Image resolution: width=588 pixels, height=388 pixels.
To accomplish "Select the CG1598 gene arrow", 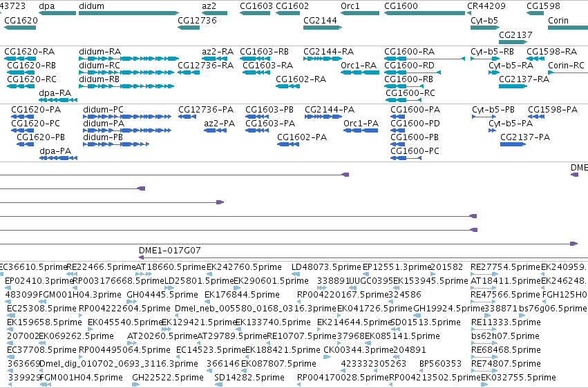I will pyautogui.click(x=535, y=13).
